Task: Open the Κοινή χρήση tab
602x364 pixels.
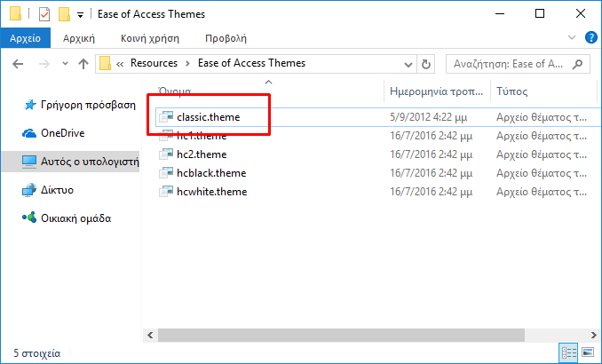Action: tap(150, 38)
